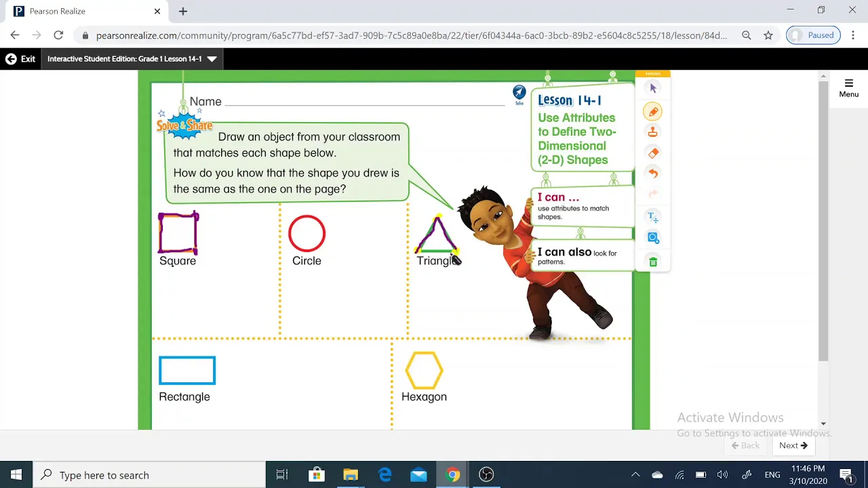Screen dimensions: 868x488
Task: Click the disabled Back button
Action: click(745, 445)
